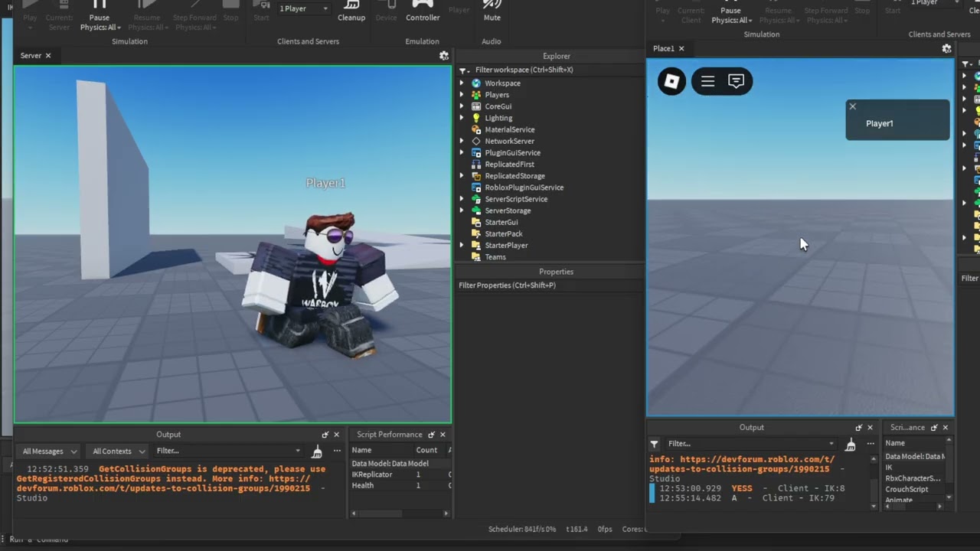Close the Place1 tab
This screenshot has width=980, height=551.
pyautogui.click(x=681, y=48)
